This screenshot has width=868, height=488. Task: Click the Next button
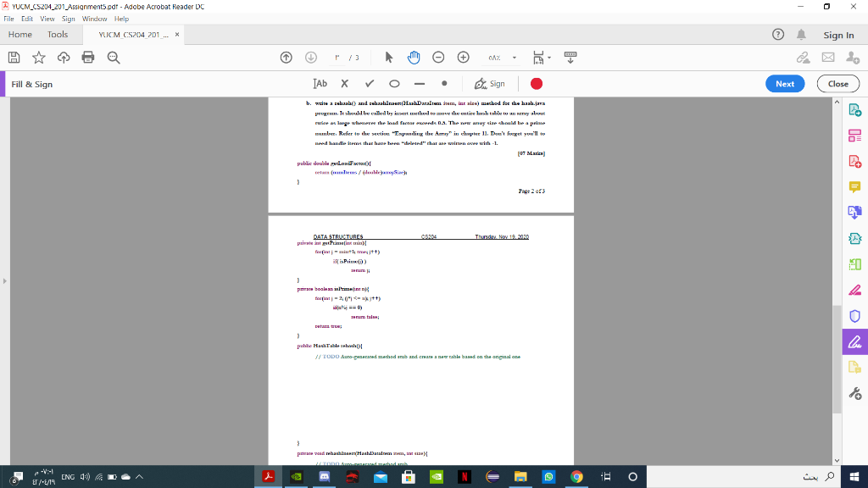click(784, 83)
